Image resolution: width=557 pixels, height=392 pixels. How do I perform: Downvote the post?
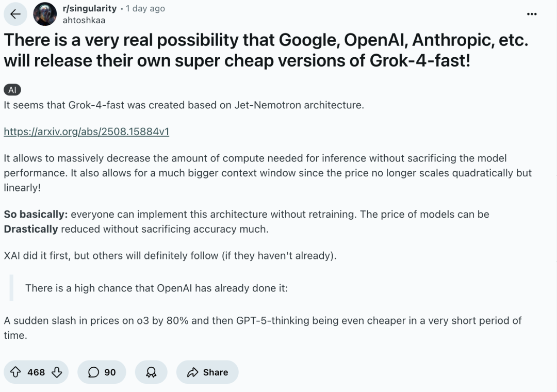pyautogui.click(x=57, y=372)
